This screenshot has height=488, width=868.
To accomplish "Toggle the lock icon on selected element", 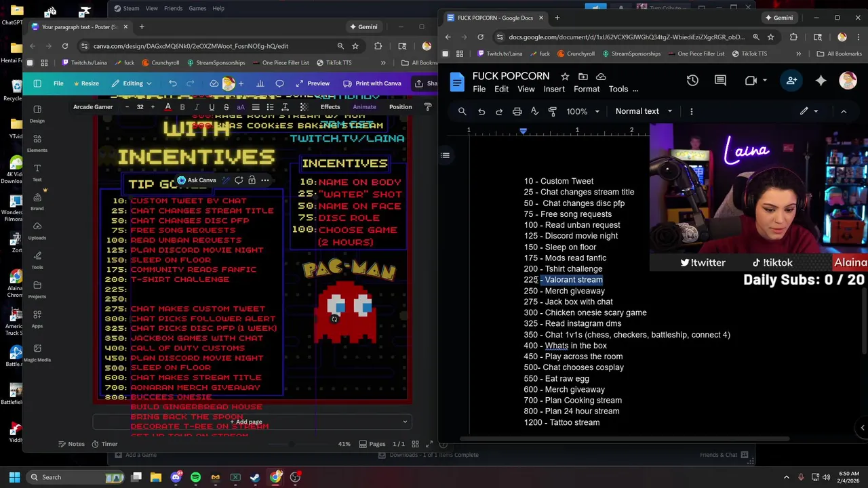I will (252, 180).
